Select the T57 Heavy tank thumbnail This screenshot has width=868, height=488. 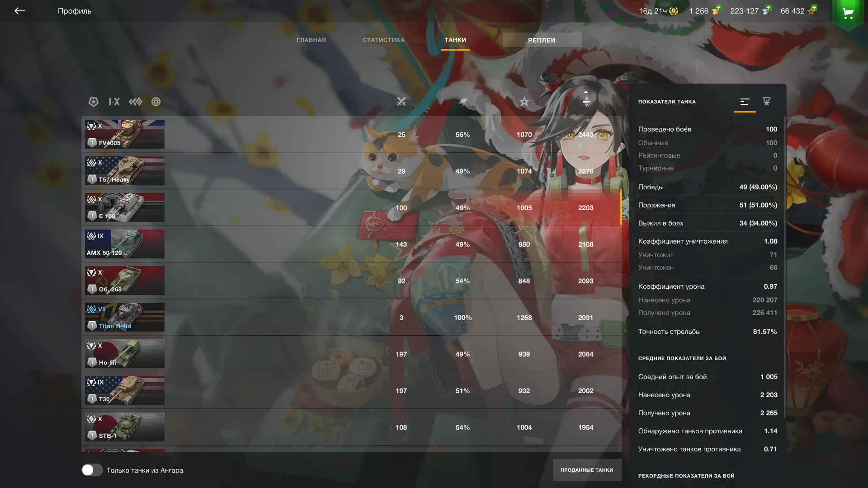(125, 171)
